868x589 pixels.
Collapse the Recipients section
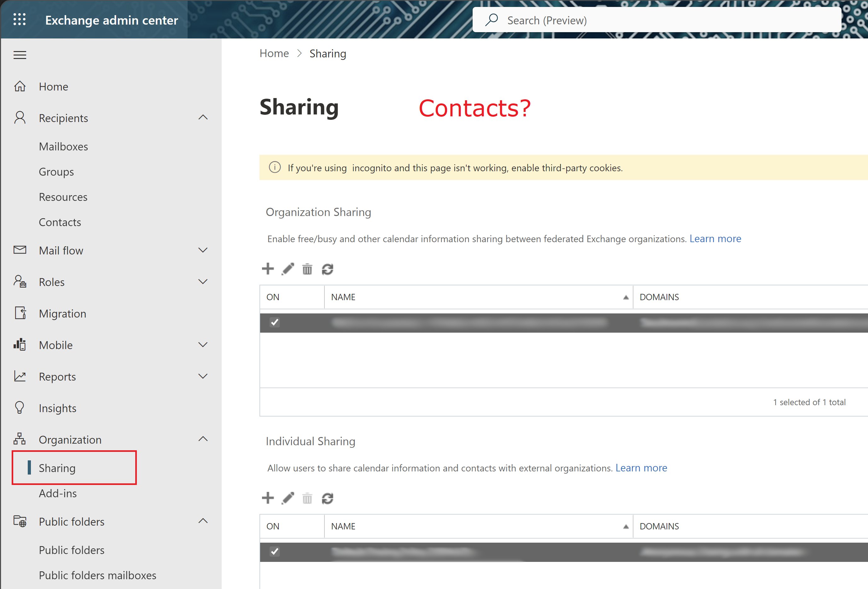203,117
